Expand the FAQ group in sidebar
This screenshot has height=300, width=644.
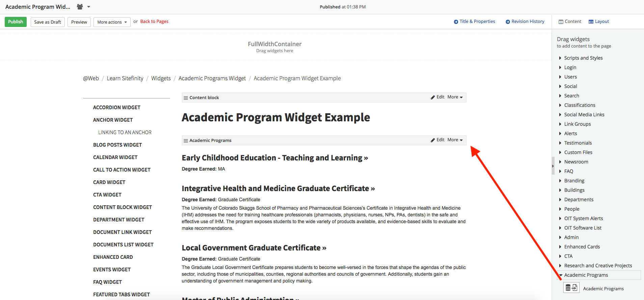click(568, 171)
